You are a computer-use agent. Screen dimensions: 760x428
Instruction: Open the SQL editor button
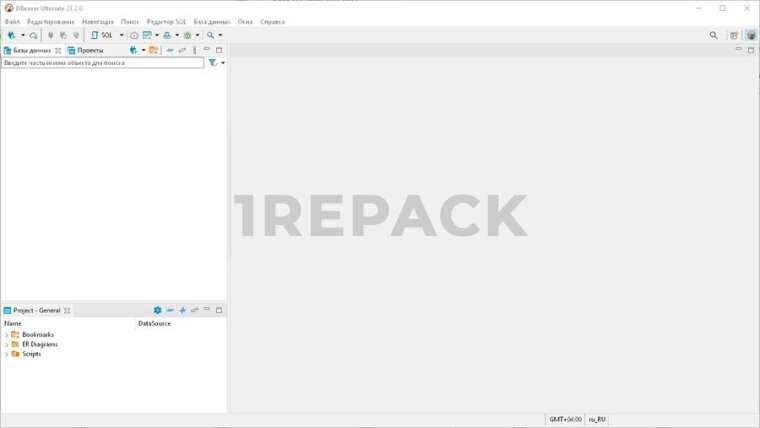point(103,35)
